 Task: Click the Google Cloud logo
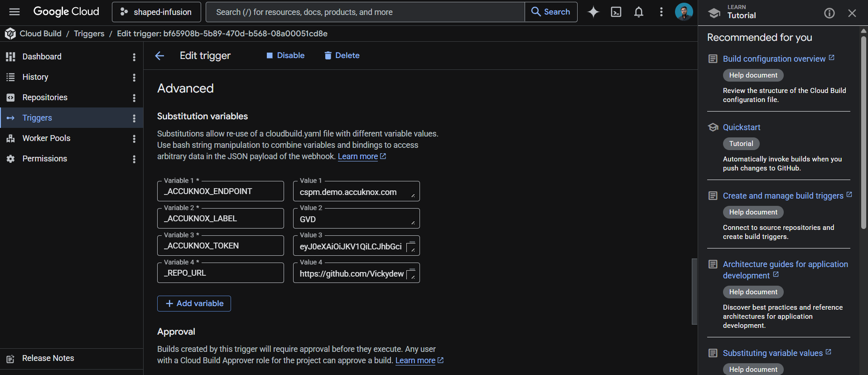[66, 12]
